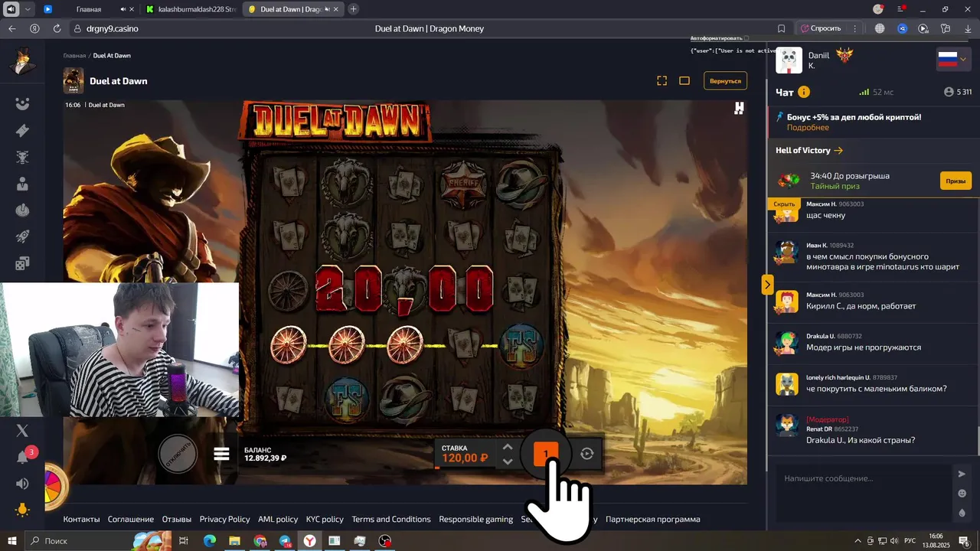Open Telegram from the taskbar

coord(285,541)
